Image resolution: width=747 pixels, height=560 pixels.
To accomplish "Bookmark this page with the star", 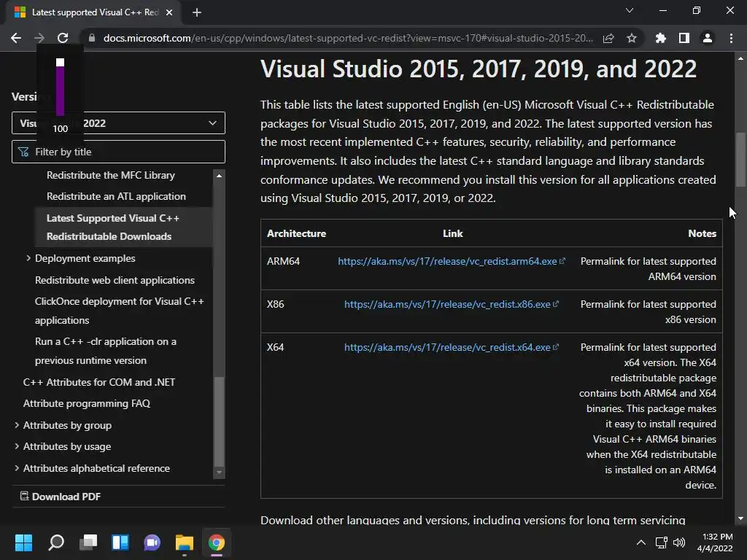I will coord(632,38).
